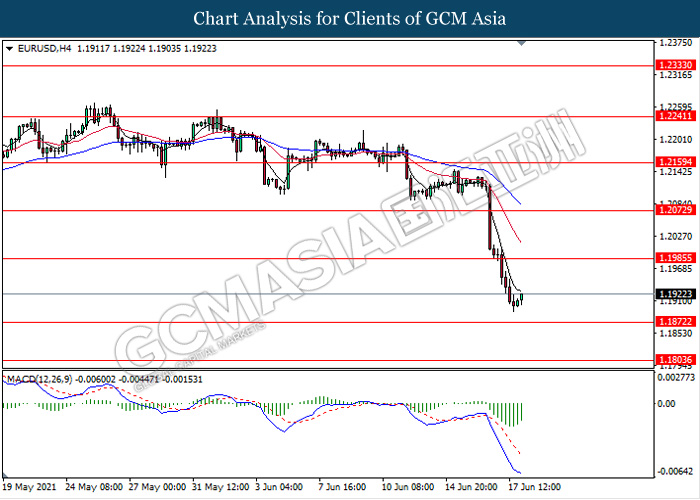Click the triangle arrow beside EURUSD,H4
The width and height of the screenshot is (700, 500).
pos(10,46)
